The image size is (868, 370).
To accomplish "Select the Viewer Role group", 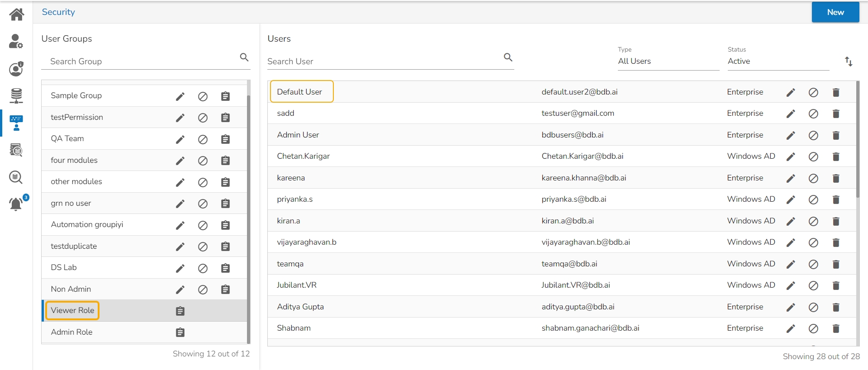I will coord(73,311).
